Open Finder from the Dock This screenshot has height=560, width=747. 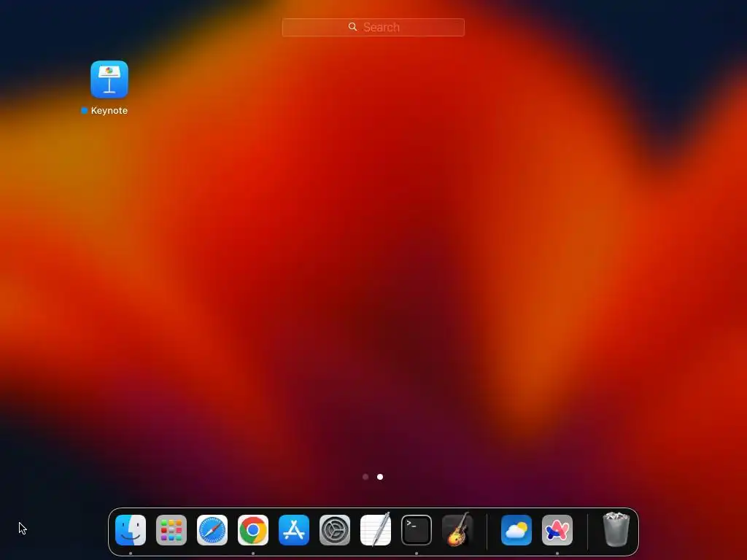(131, 530)
